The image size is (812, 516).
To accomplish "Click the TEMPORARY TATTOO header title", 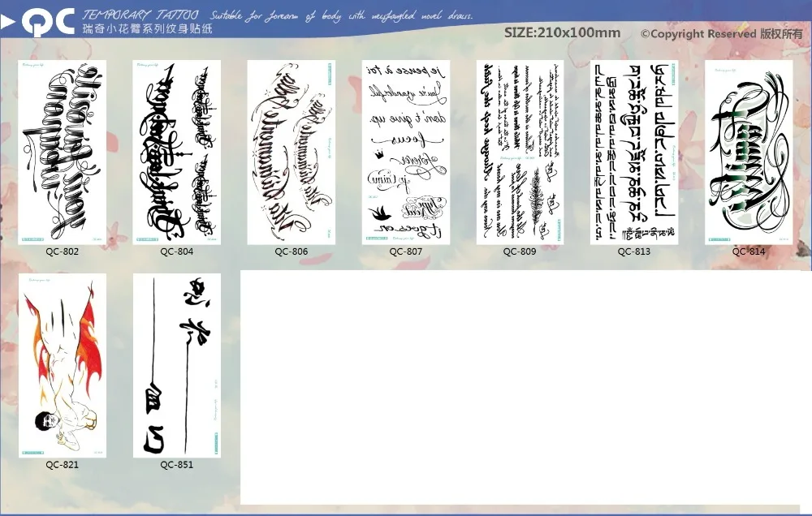I will [140, 15].
